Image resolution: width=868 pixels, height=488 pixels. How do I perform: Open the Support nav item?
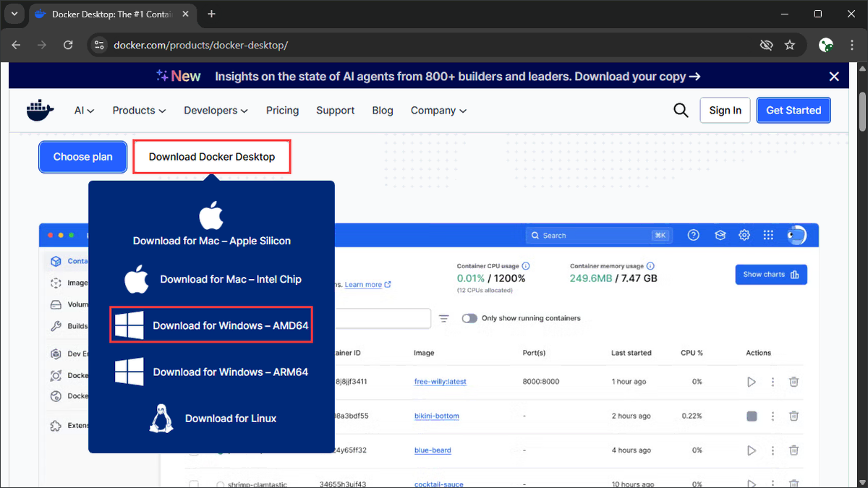tap(335, 111)
